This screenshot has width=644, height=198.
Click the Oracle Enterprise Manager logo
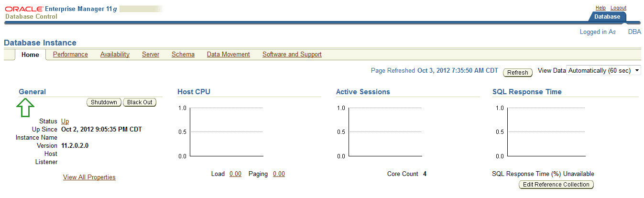(x=61, y=12)
